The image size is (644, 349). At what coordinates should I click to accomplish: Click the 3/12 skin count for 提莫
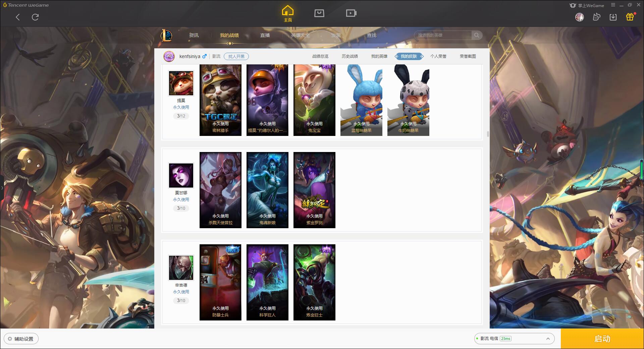(x=181, y=116)
